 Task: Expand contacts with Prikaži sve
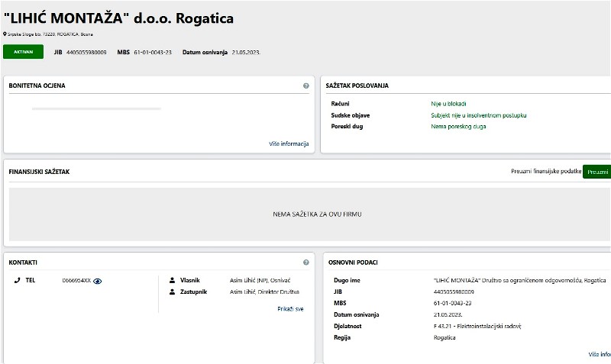click(x=290, y=309)
